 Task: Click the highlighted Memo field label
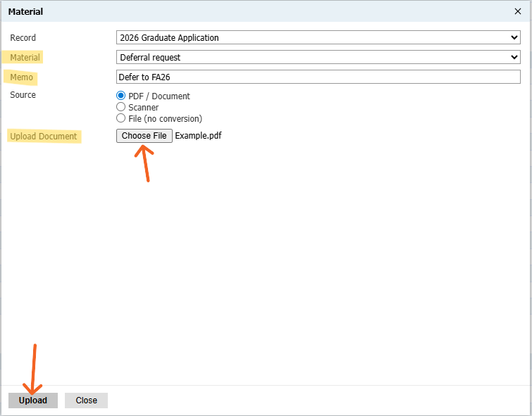click(22, 77)
